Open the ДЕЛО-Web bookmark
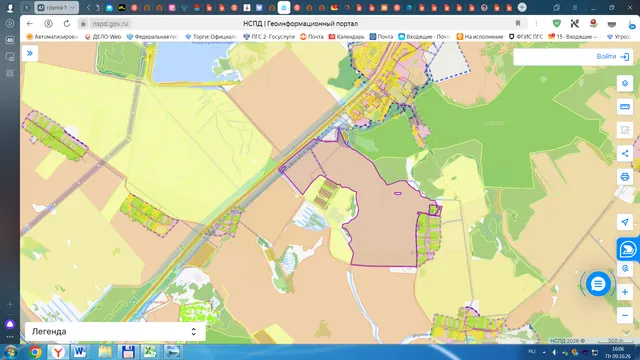The width and height of the screenshot is (640, 360). 103,37
